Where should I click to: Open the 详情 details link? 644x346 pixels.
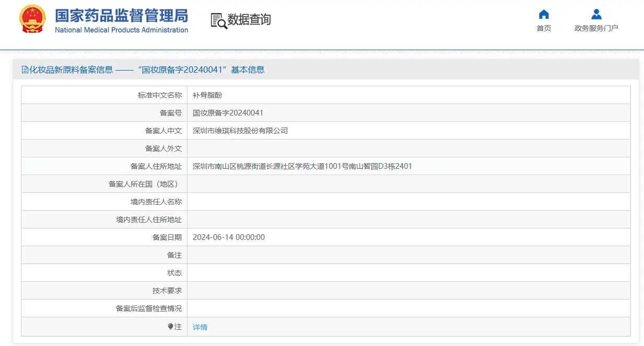click(200, 326)
